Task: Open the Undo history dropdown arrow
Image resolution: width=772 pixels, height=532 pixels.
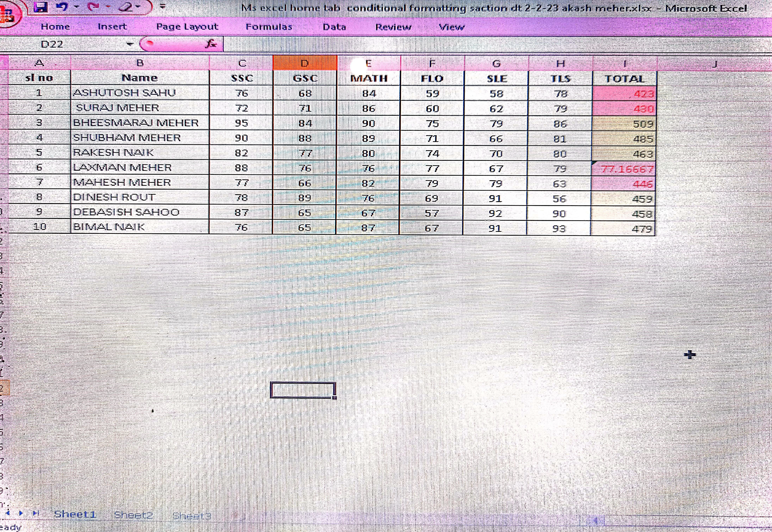Action: pos(76,7)
